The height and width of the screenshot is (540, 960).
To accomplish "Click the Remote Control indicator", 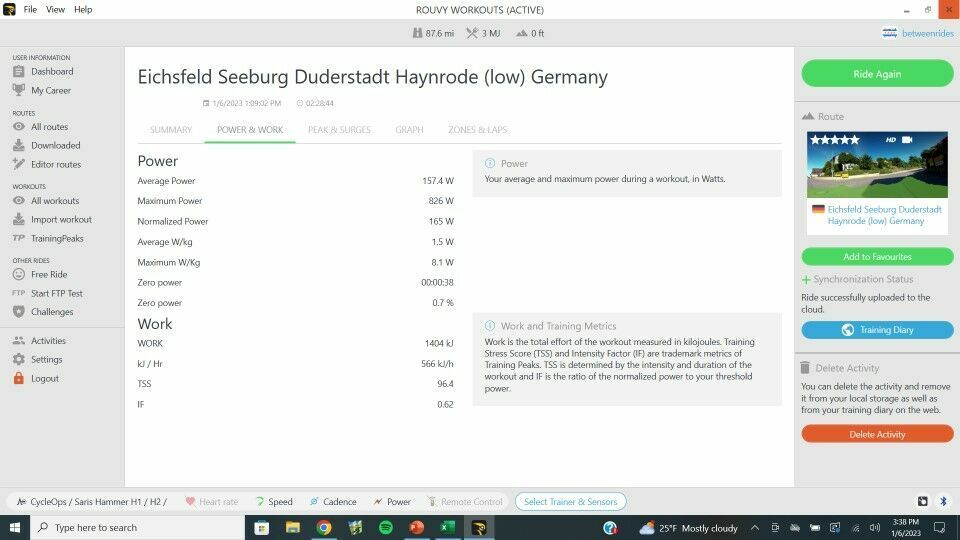I will (x=465, y=502).
